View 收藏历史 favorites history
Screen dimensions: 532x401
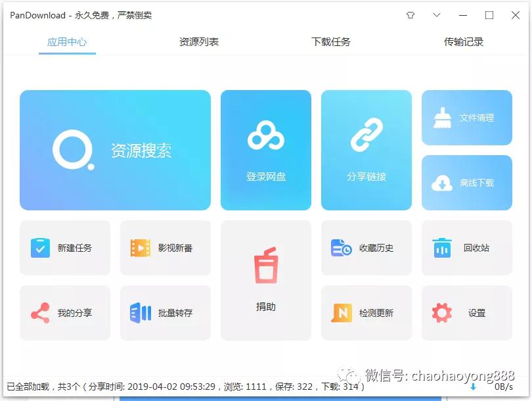pos(366,248)
